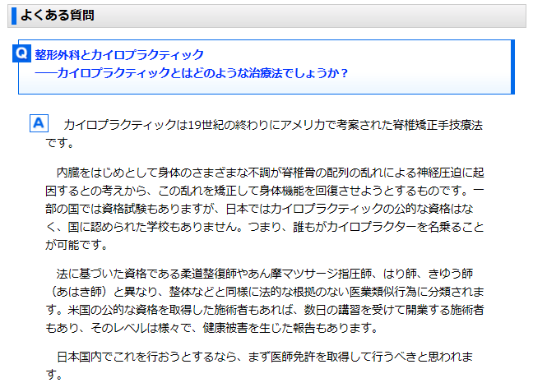
Task: Click the line starting 因するとの考えから
Action: [x=265, y=191]
